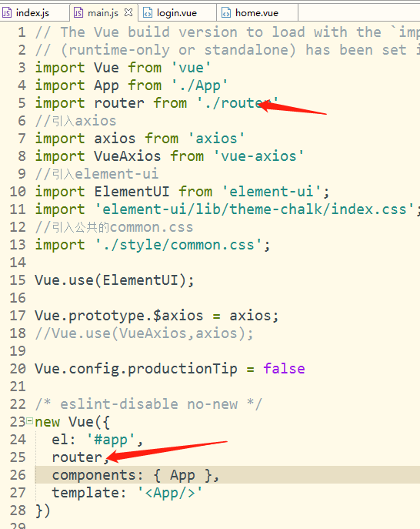This screenshot has width=420, height=529.
Task: Click the router property on line 25
Action: point(77,457)
